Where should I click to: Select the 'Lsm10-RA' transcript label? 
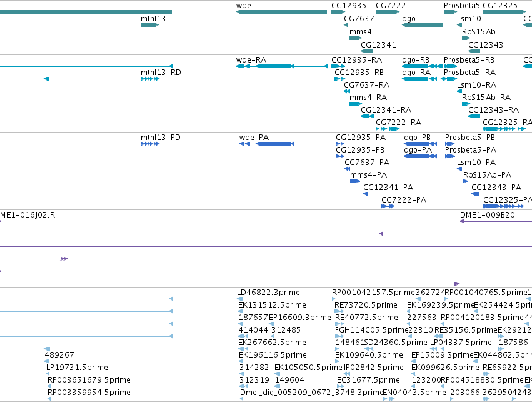476,85
